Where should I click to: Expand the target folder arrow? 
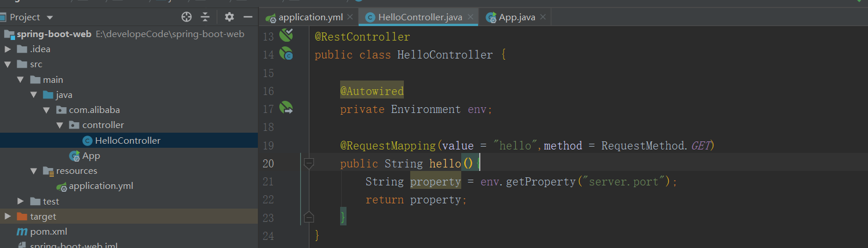(x=8, y=216)
